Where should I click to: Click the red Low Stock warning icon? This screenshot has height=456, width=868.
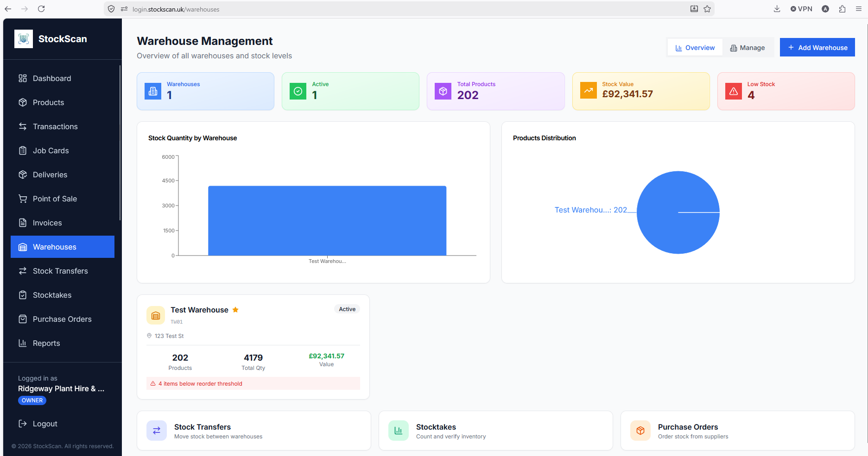click(734, 91)
